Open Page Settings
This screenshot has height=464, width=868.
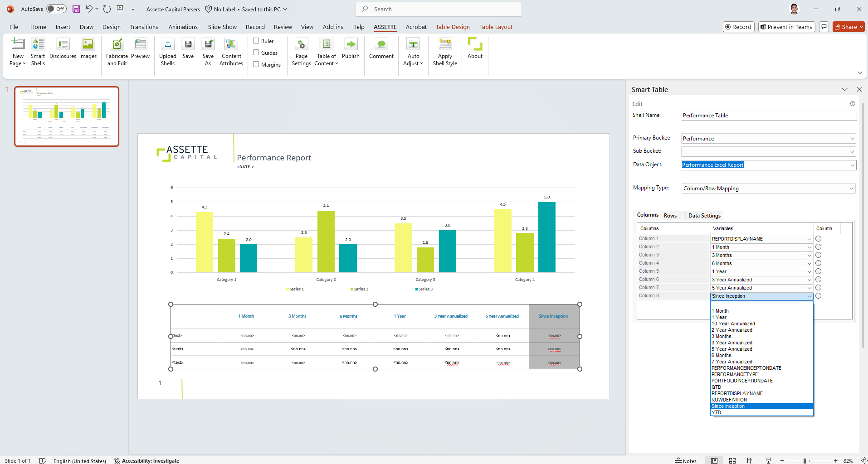tap(302, 52)
